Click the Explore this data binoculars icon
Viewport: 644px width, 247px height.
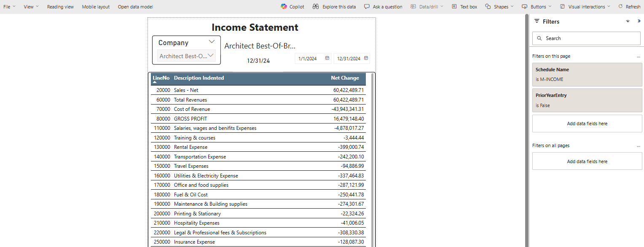point(316,7)
